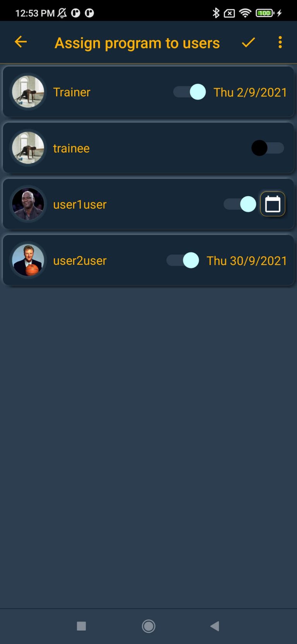The width and height of the screenshot is (297, 644).
Task: Open user2user's basketball avatar
Action: tap(28, 260)
